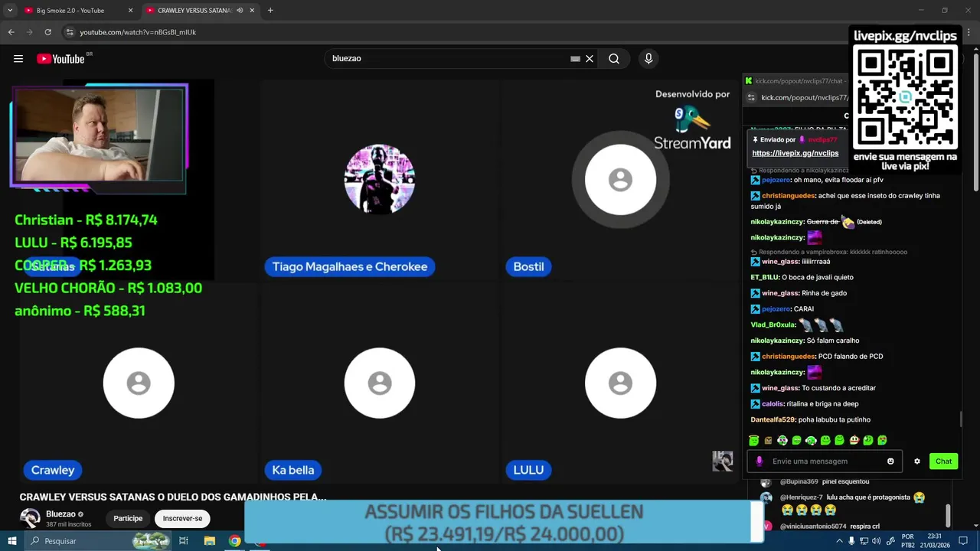Select the CRAWLEY VERSUS SATANAS tab
The height and width of the screenshot is (551, 980).
pyautogui.click(x=194, y=11)
